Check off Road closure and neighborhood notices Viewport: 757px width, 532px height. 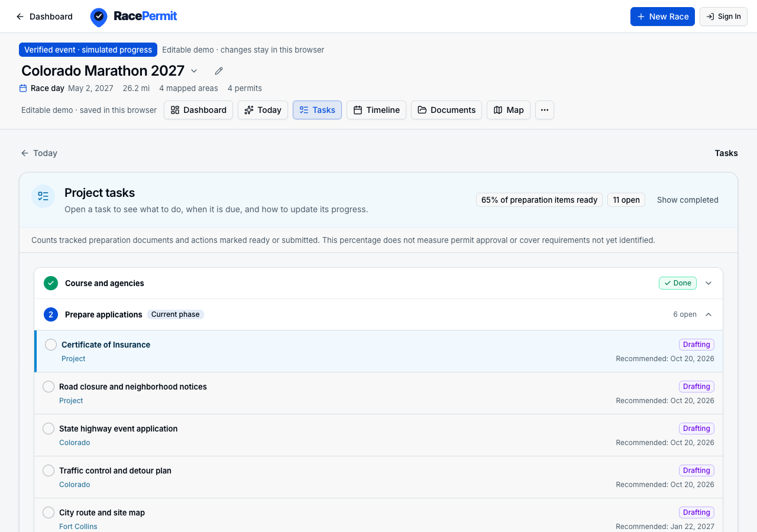coord(48,387)
